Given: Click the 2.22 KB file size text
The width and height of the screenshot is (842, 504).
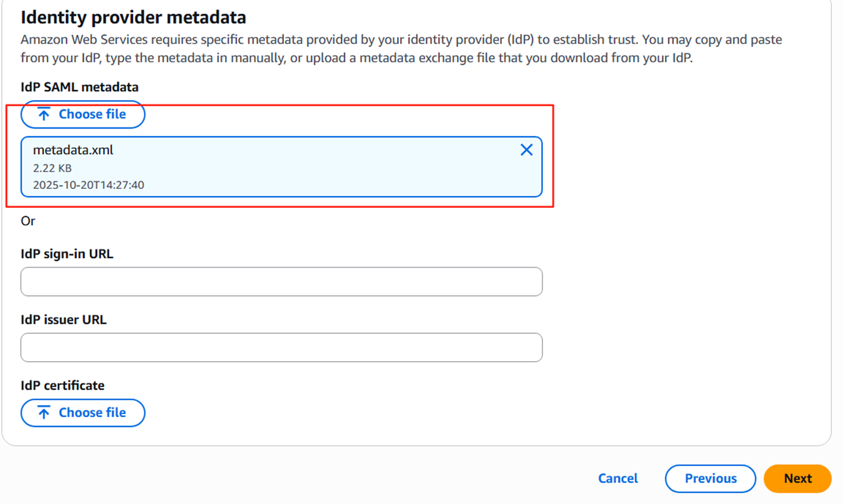Looking at the screenshot, I should click(x=52, y=168).
